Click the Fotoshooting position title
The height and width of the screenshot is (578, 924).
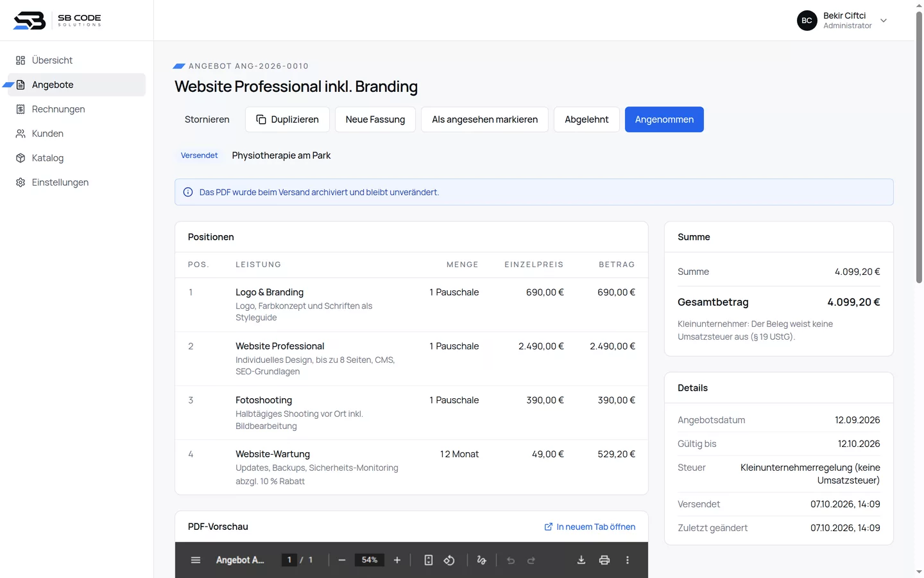click(264, 400)
